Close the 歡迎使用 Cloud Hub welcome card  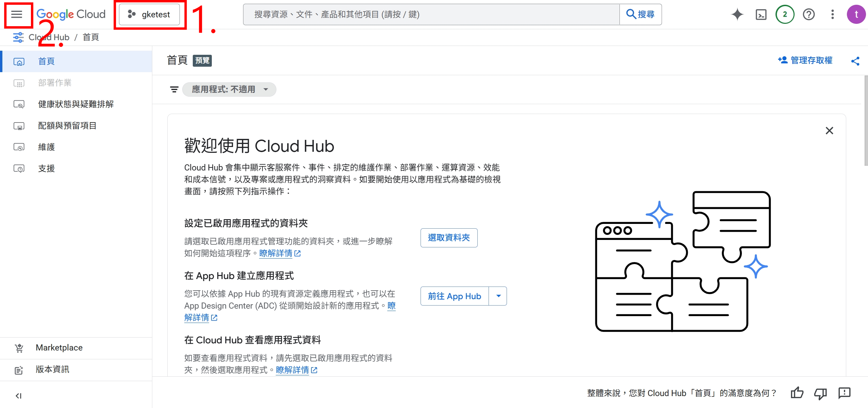(829, 131)
